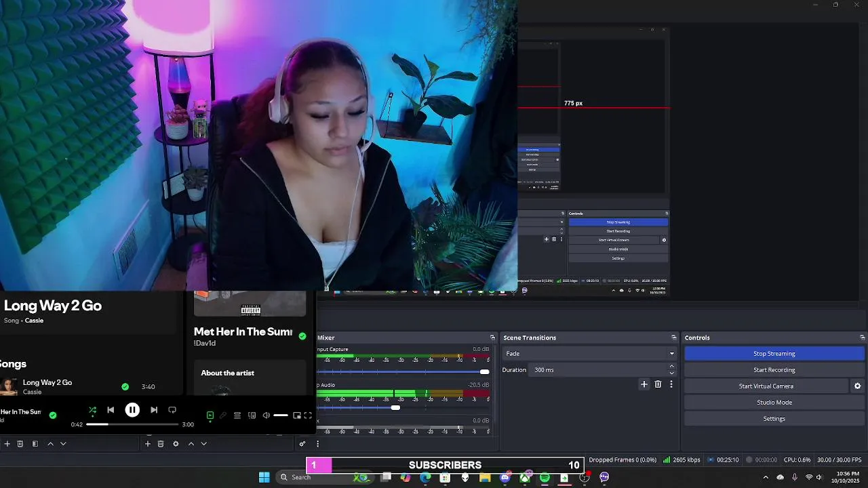Open Windows Start menu
The image size is (868, 488).
click(264, 477)
